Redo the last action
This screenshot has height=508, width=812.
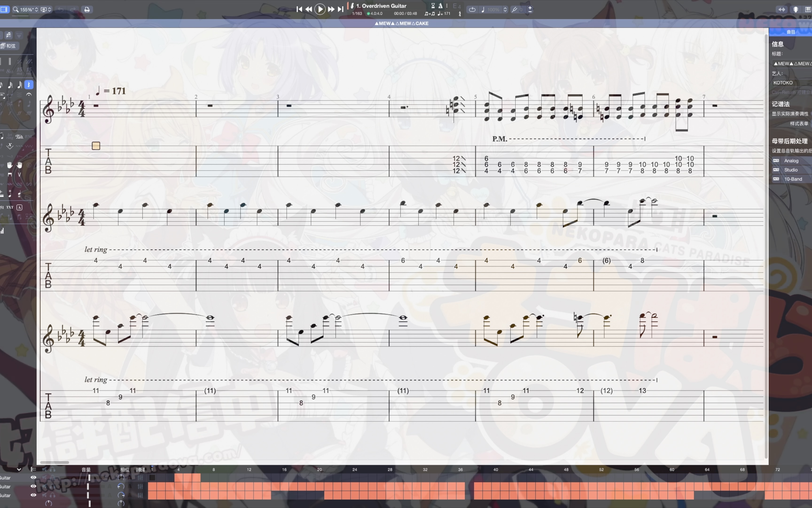73,9
